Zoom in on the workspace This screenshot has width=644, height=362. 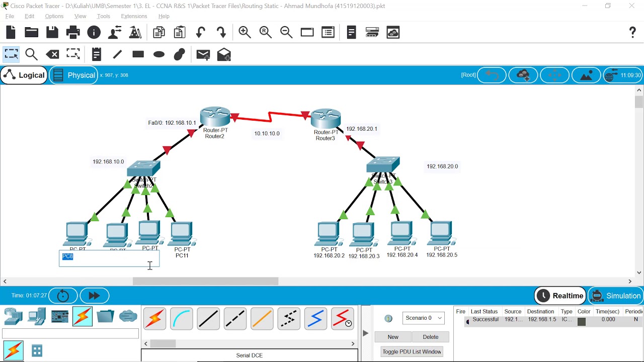pos(245,33)
